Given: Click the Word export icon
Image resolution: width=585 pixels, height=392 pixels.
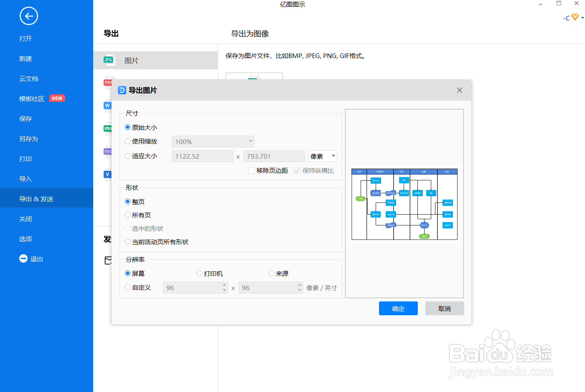Looking at the screenshot, I should [x=107, y=106].
